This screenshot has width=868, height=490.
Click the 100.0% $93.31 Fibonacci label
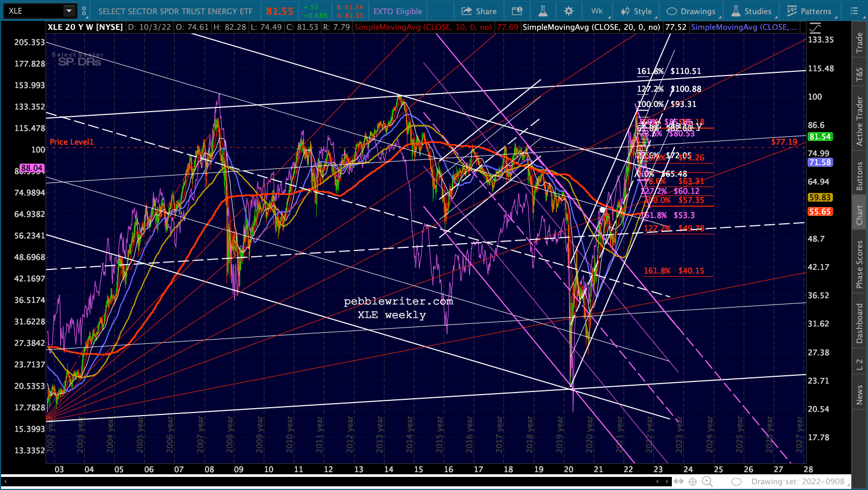click(667, 104)
